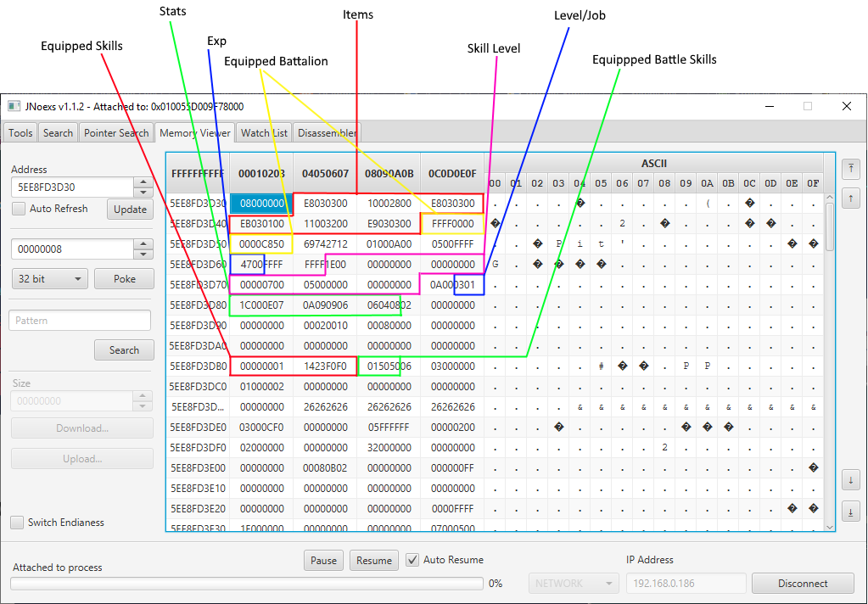The width and height of the screenshot is (868, 604).
Task: Open the Tools tab
Action: [20, 133]
